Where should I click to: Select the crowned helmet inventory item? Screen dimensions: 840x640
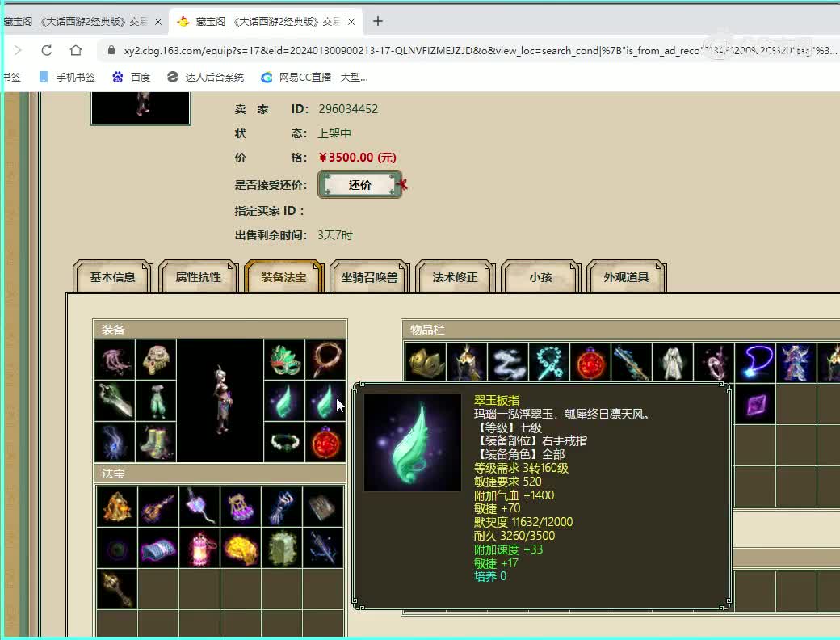tap(467, 362)
